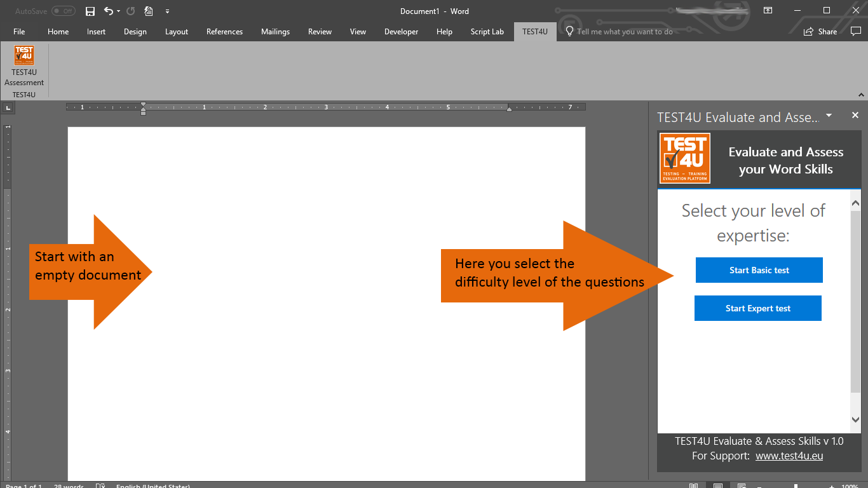Switch to Read Mode view icon
Image resolution: width=868 pixels, height=488 pixels.
(693, 485)
